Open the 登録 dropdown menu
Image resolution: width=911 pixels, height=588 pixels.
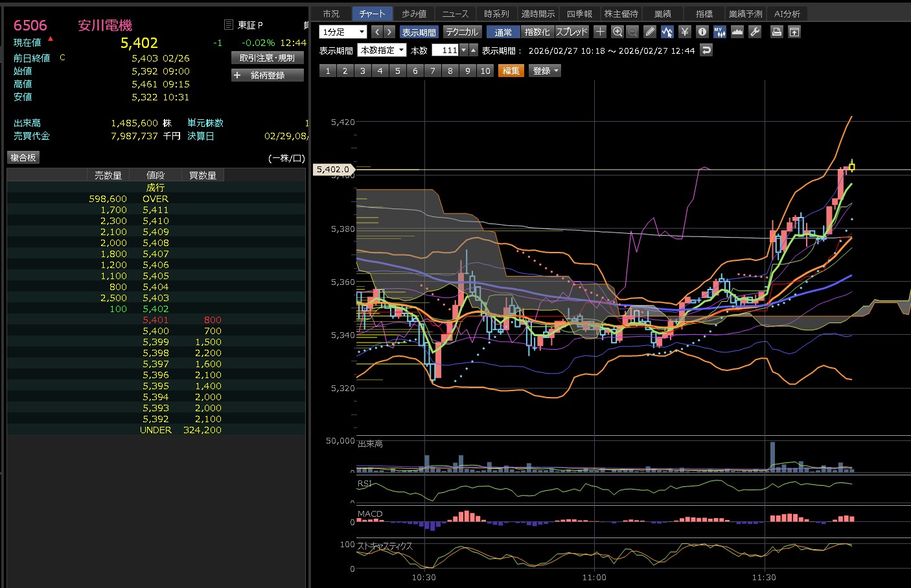tap(545, 71)
